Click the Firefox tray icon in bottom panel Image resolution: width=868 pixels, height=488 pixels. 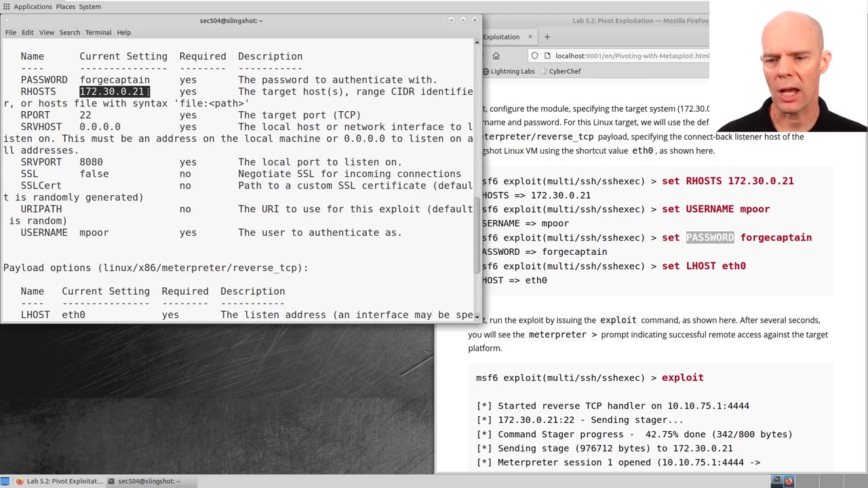[x=789, y=481]
